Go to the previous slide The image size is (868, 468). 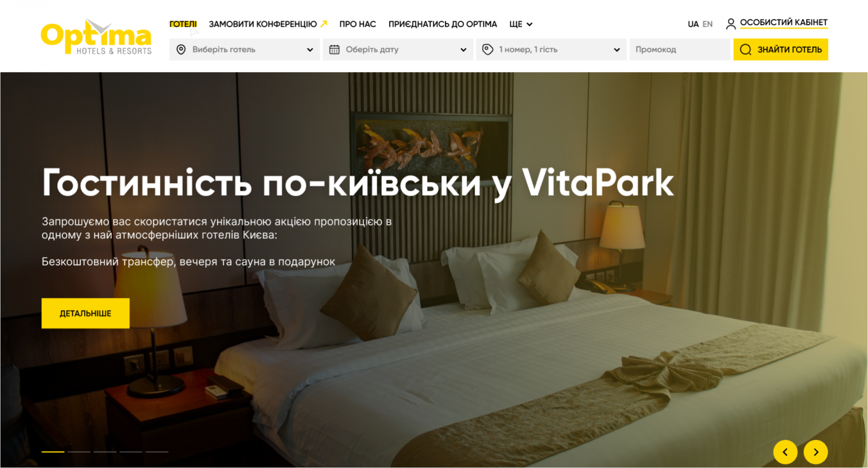point(785,452)
